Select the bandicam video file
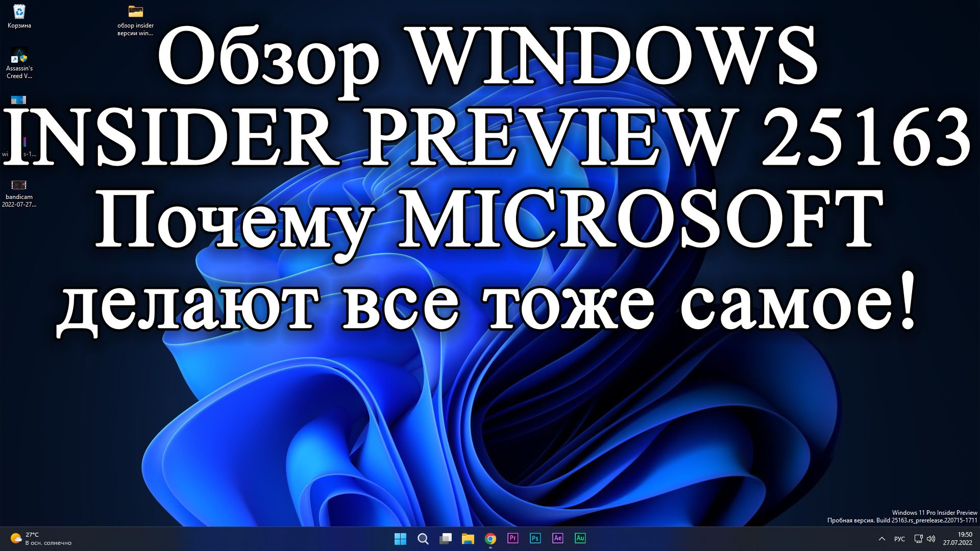Viewport: 980px width, 551px height. tap(19, 193)
